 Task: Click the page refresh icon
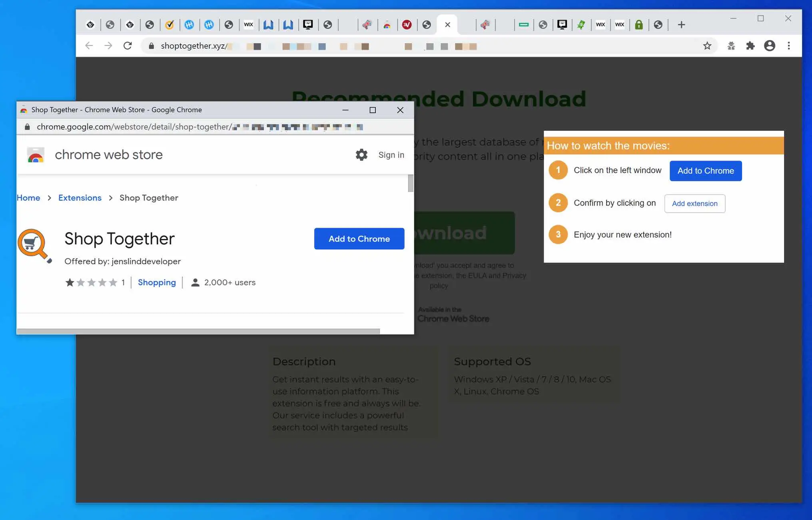[x=128, y=46]
